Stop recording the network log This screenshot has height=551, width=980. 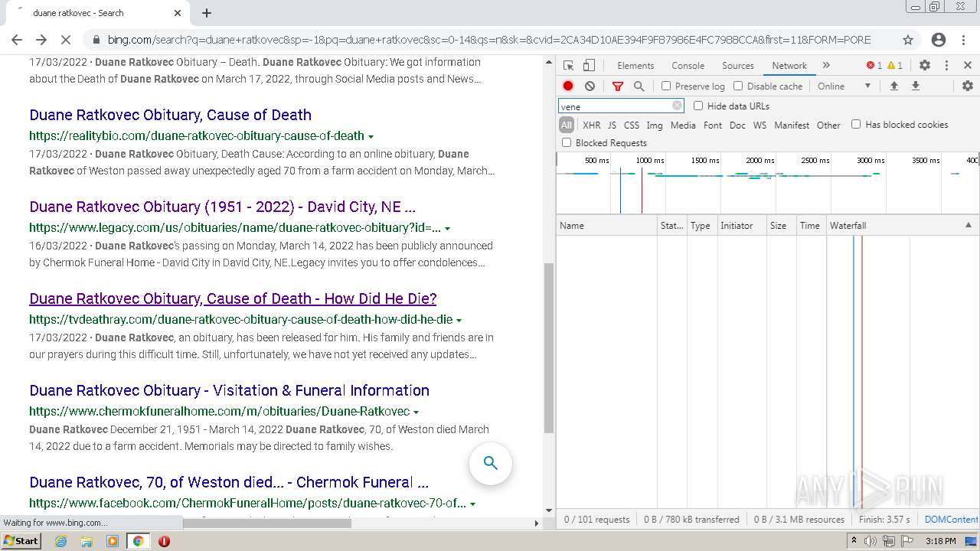(x=568, y=86)
